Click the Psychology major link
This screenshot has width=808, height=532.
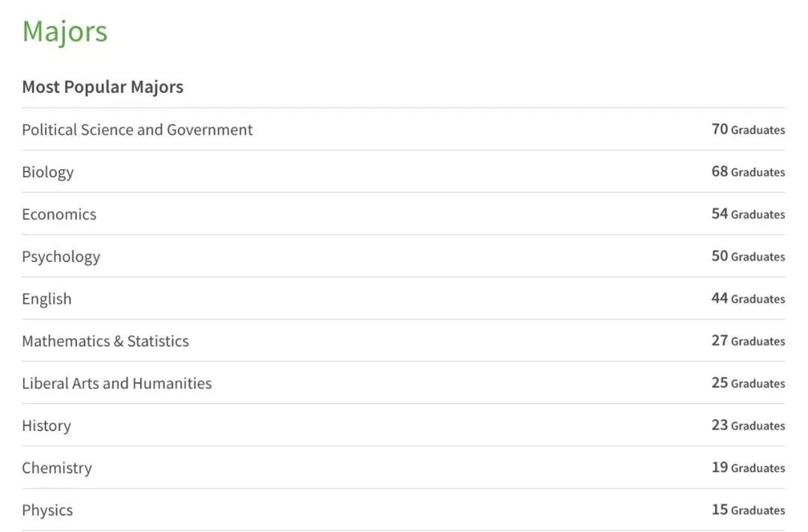pos(61,257)
